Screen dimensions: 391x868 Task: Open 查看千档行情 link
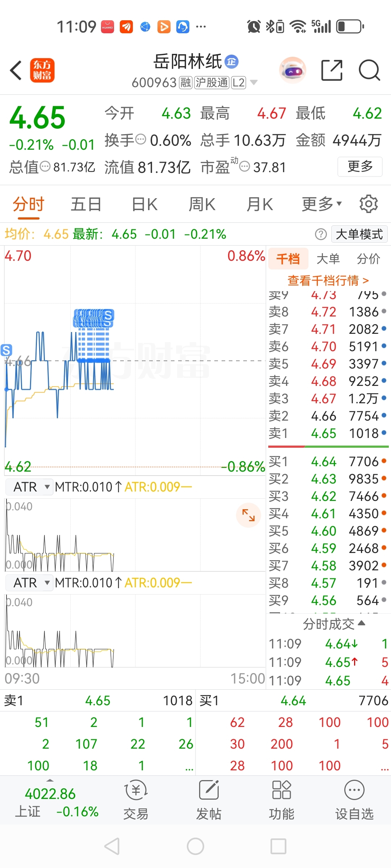coord(328,280)
